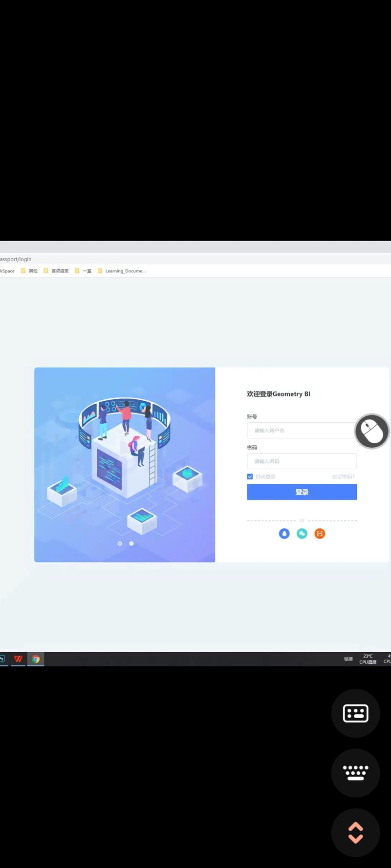Click the 链接 item in system tray

pyautogui.click(x=348, y=659)
